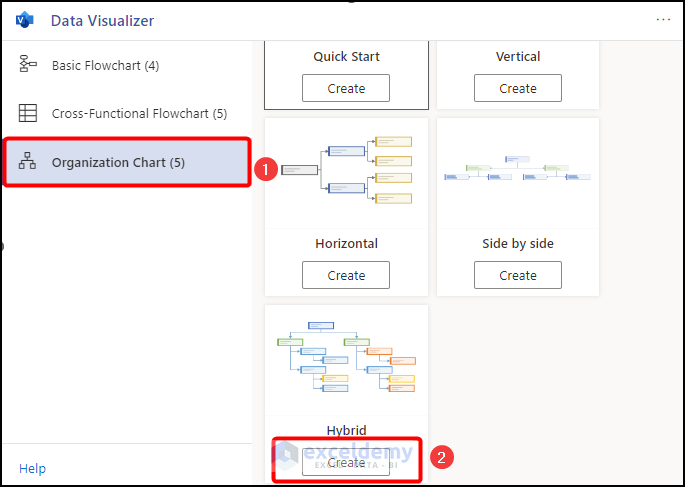Create the Horizontal organization chart

click(346, 275)
